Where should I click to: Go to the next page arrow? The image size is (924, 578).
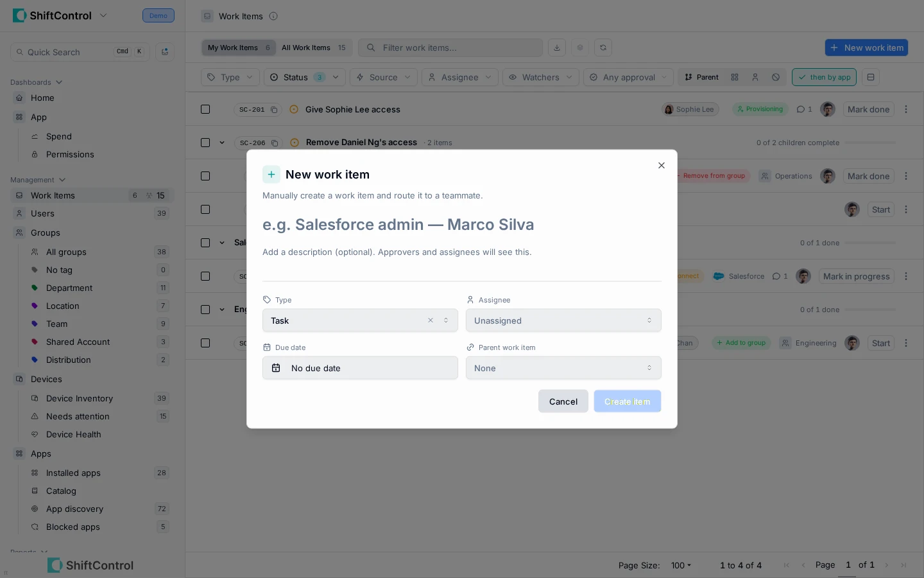coord(887,565)
